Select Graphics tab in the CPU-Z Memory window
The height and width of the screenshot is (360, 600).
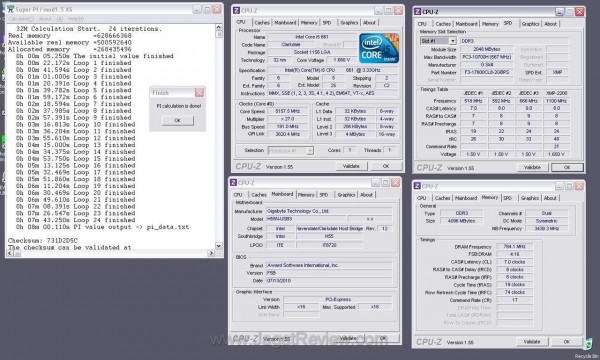click(x=530, y=198)
